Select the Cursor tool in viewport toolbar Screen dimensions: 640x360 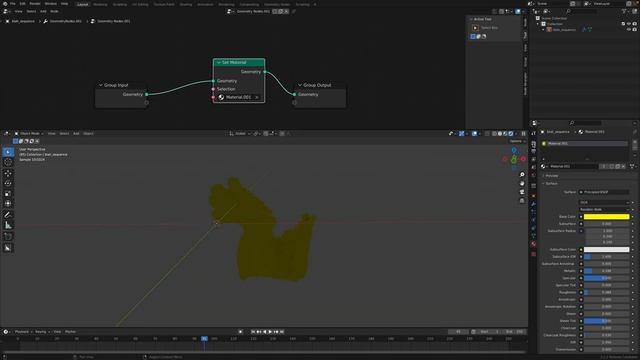(8, 162)
